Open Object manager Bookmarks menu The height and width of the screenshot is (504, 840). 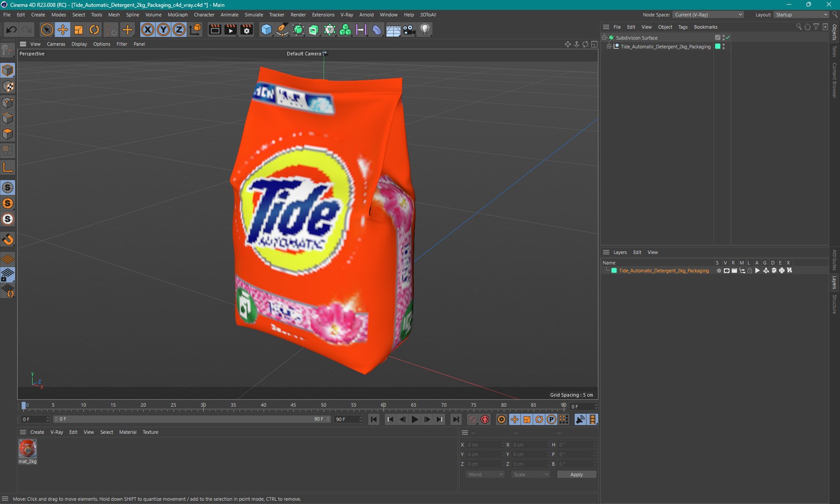[706, 27]
